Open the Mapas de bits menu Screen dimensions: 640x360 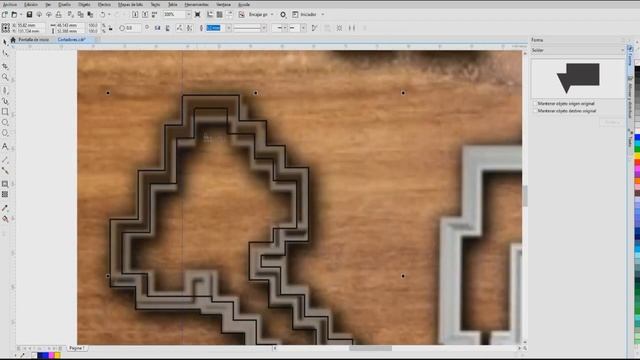point(131,4)
